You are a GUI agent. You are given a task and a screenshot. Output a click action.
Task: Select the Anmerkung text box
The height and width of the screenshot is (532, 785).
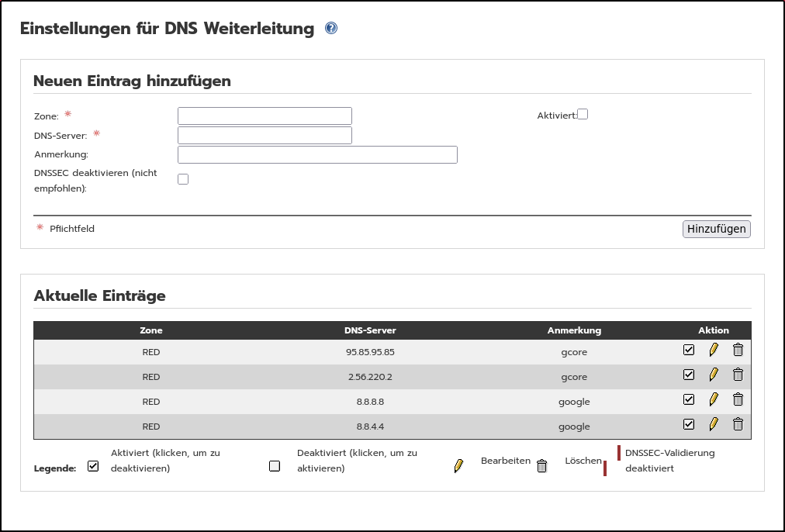[317, 154]
